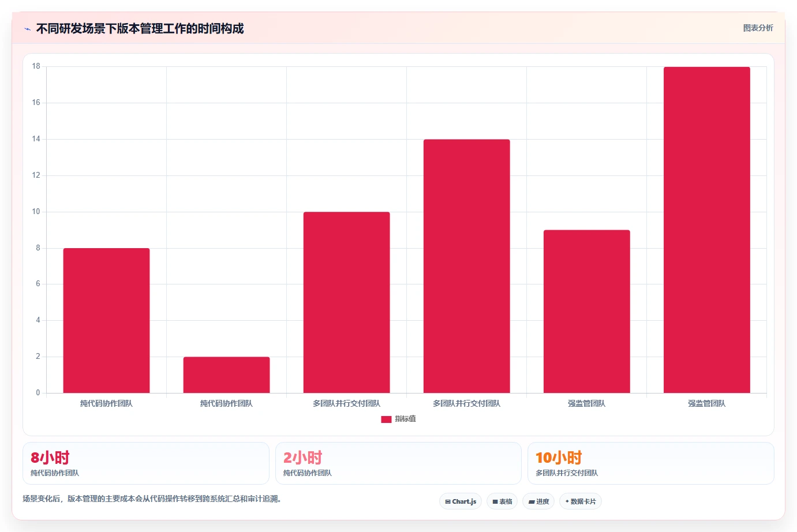Open the 10小时 data card
797x532 pixels.
(651, 463)
